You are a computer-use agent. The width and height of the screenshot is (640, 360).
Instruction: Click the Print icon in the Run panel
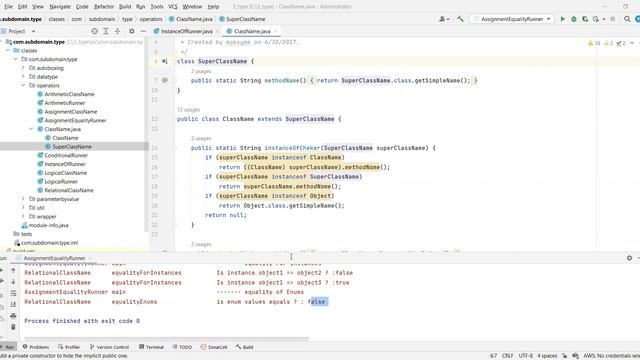click(x=13, y=316)
